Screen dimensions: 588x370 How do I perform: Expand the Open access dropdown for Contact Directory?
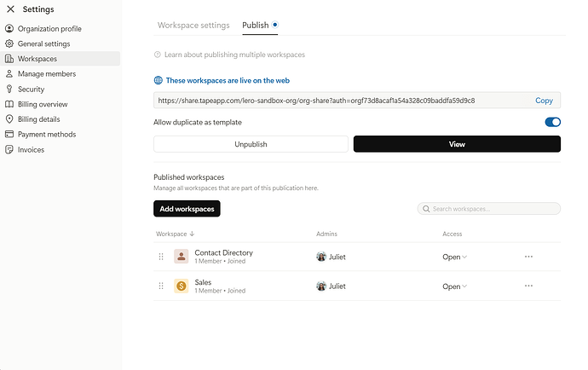tap(454, 257)
